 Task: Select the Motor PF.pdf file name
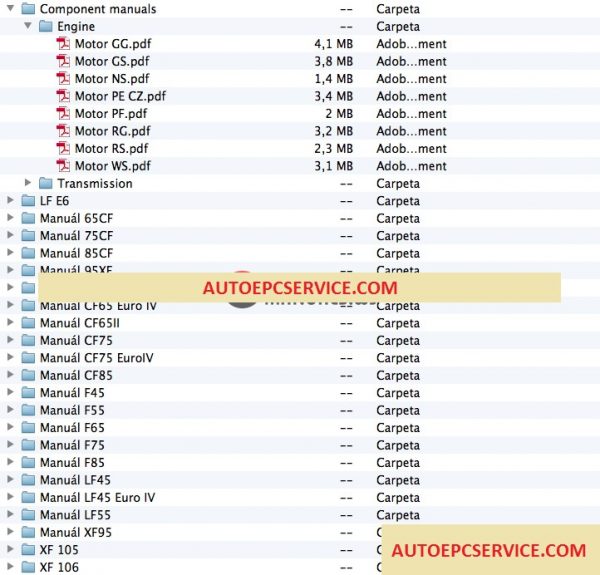coord(111,114)
